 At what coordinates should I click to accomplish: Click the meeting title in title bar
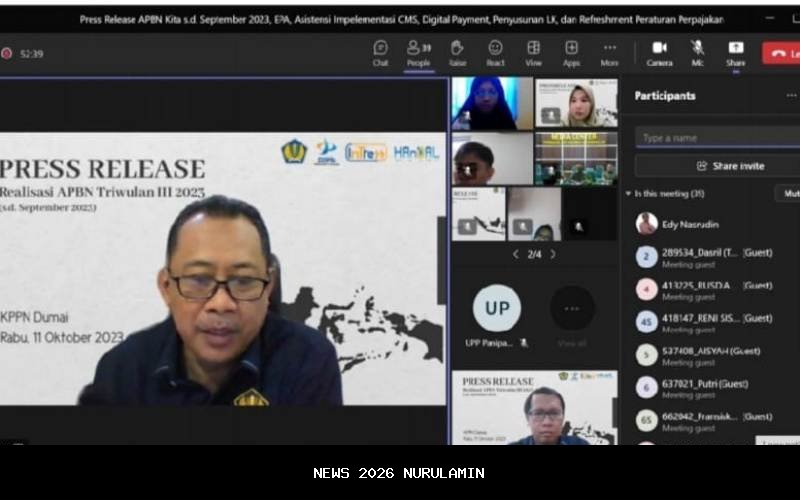(x=402, y=19)
